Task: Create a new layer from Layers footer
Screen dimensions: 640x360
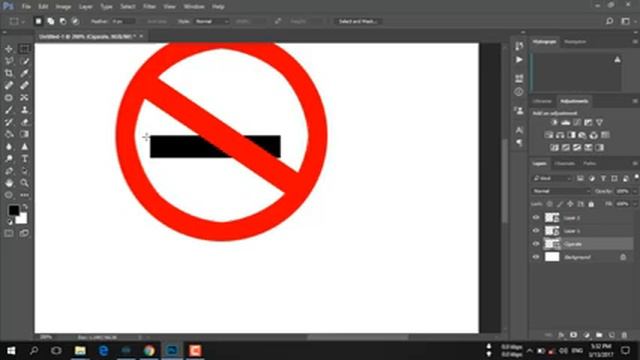Action: [x=611, y=335]
